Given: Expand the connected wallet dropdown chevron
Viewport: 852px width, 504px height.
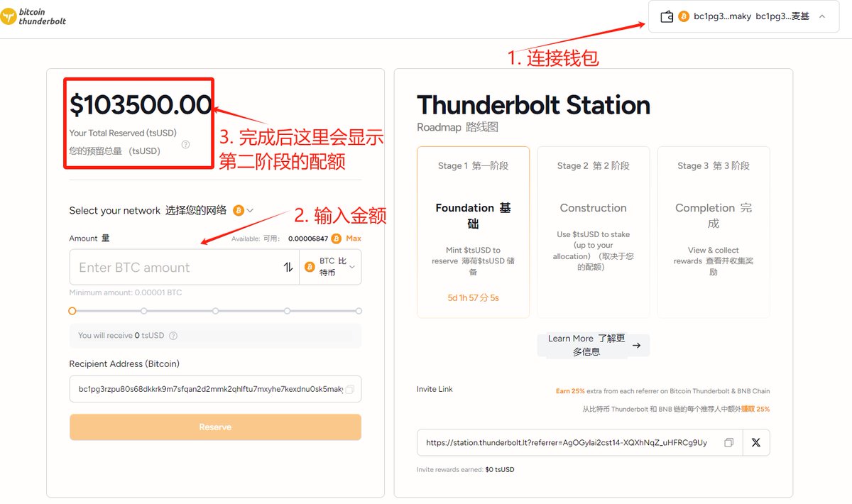Looking at the screenshot, I should (822, 16).
